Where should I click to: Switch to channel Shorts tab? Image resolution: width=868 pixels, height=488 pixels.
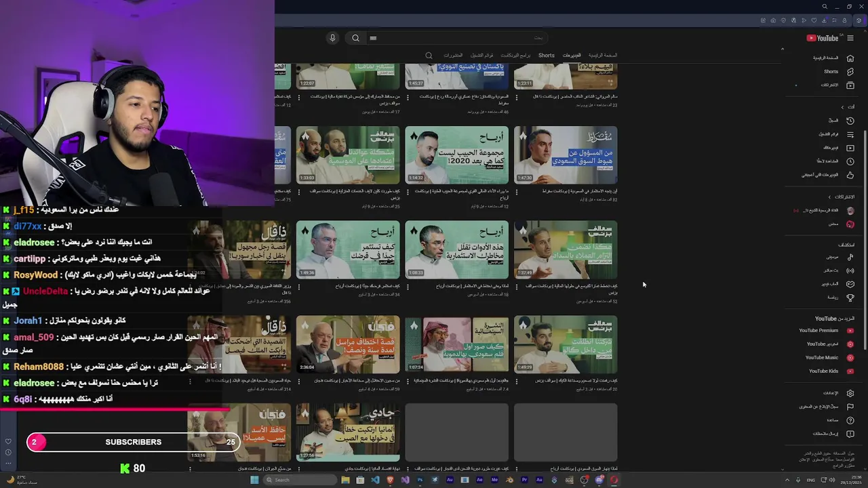click(547, 56)
